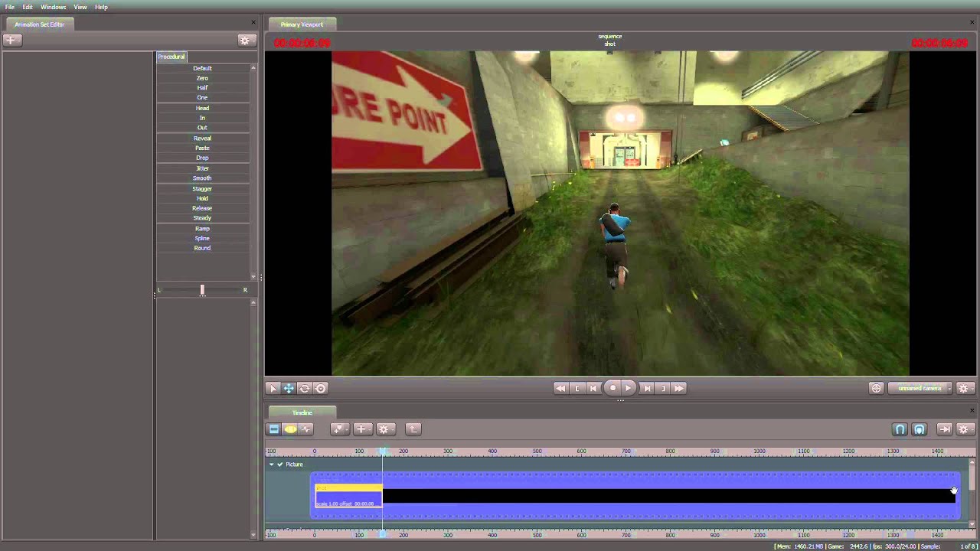The image size is (980, 551).
Task: Play the sequence
Action: click(x=629, y=388)
